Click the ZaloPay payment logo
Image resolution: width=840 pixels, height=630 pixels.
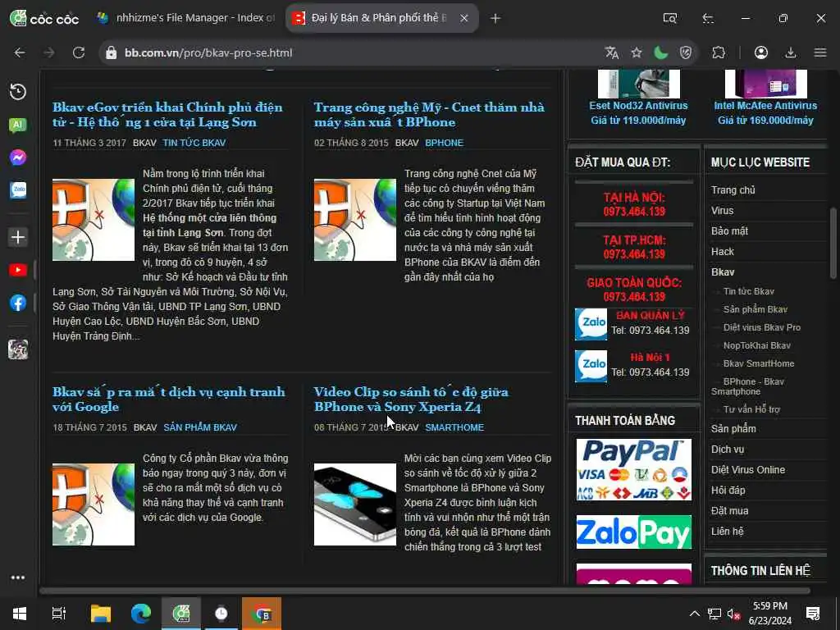tap(634, 532)
